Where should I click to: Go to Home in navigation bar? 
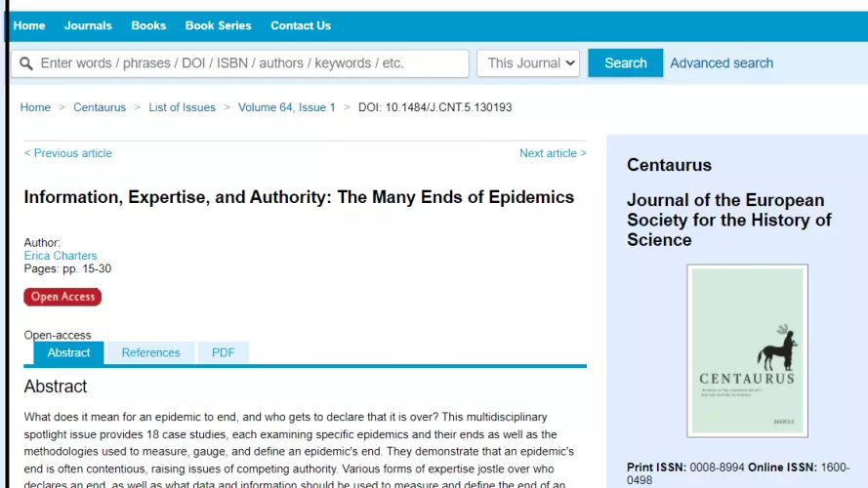(29, 25)
